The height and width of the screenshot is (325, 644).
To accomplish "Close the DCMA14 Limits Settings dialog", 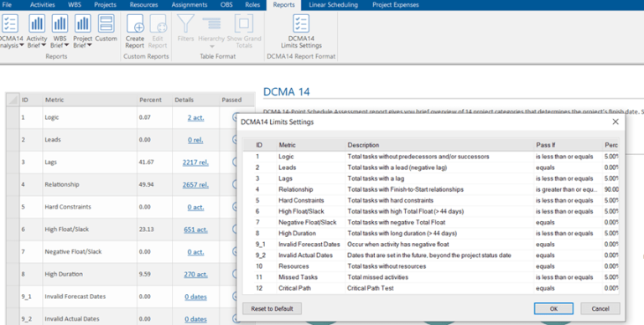I will (x=615, y=121).
